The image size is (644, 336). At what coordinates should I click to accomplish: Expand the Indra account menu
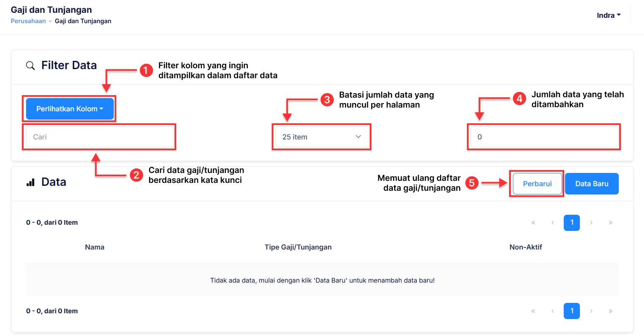click(x=608, y=15)
